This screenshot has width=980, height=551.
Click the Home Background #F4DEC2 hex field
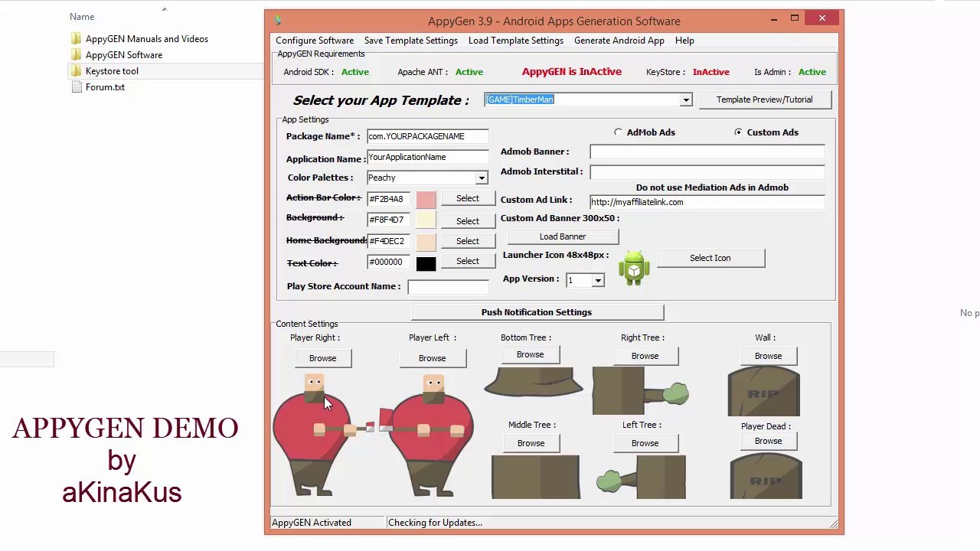click(x=388, y=241)
